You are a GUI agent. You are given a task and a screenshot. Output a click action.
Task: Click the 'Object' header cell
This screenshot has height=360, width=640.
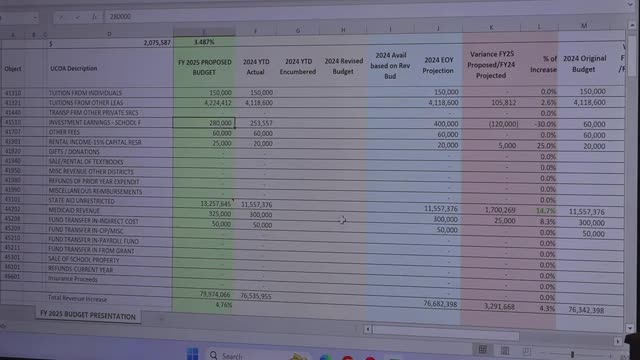(13, 69)
